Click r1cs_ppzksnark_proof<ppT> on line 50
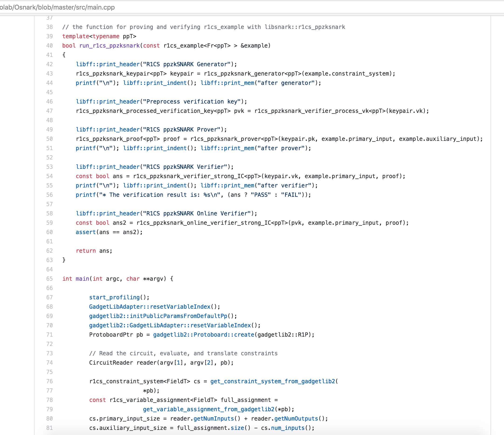The image size is (504, 435). (118, 139)
